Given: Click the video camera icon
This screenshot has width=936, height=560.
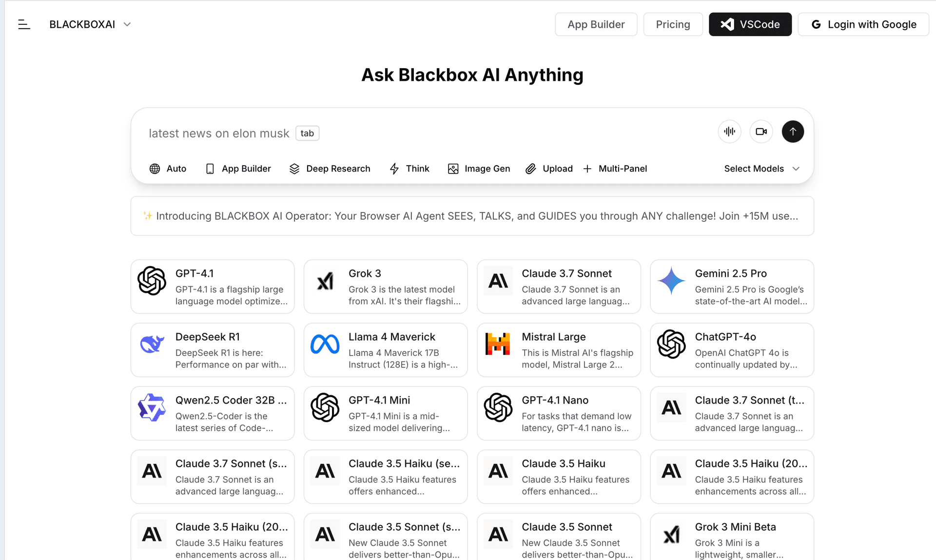Looking at the screenshot, I should [x=761, y=132].
